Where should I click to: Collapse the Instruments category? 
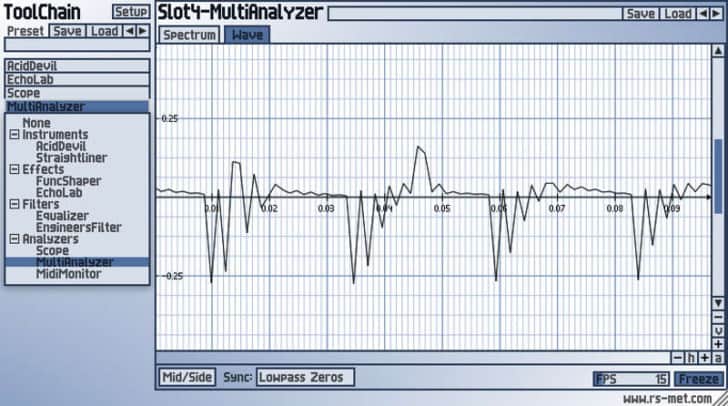(14, 135)
